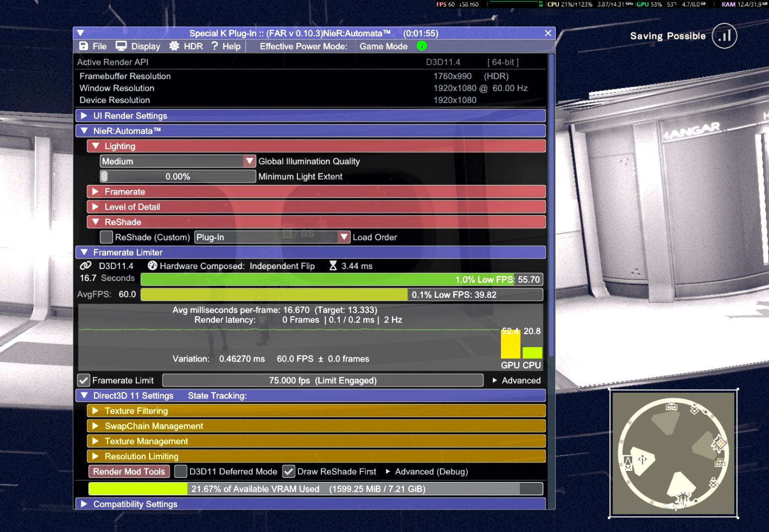Click the Window Resolution label
The width and height of the screenshot is (769, 532).
tap(117, 88)
